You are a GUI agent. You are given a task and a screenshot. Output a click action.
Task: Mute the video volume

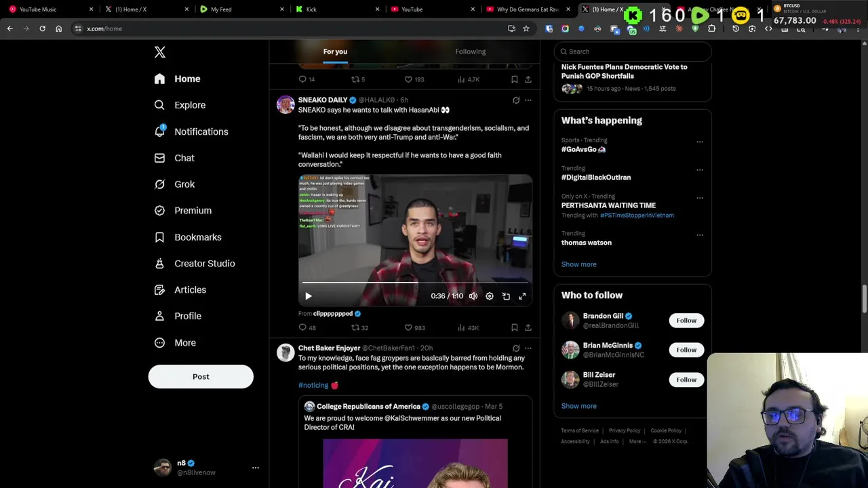point(473,296)
